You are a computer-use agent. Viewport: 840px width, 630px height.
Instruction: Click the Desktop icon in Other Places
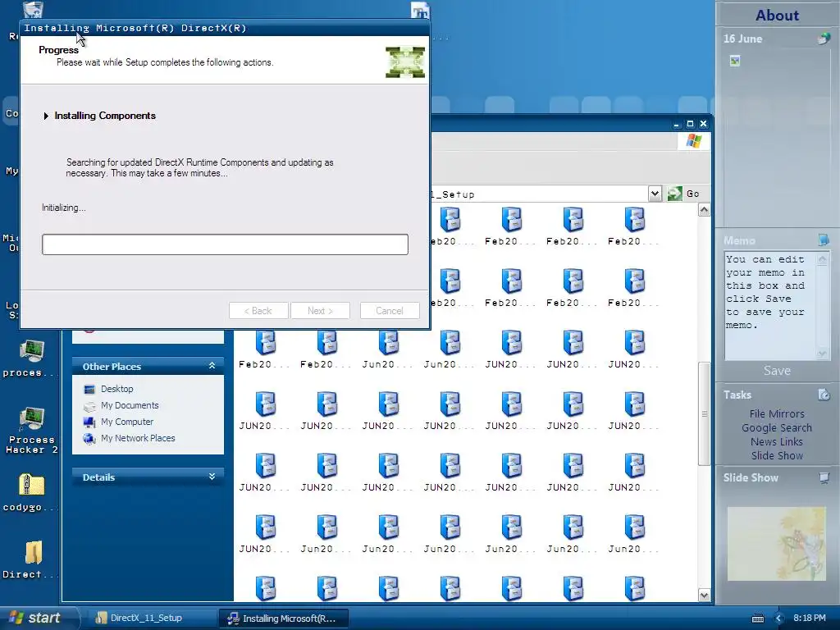pyautogui.click(x=89, y=390)
